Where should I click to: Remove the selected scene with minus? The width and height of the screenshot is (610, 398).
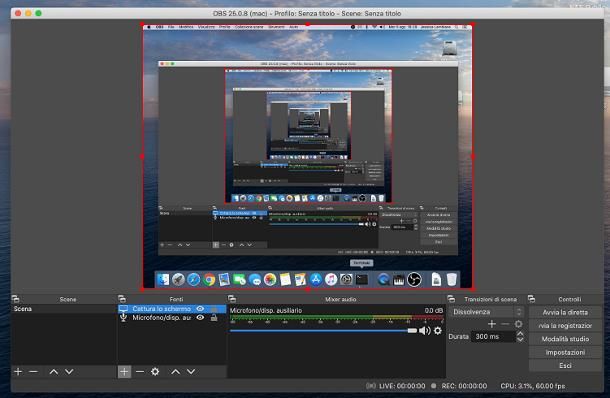[x=33, y=372]
